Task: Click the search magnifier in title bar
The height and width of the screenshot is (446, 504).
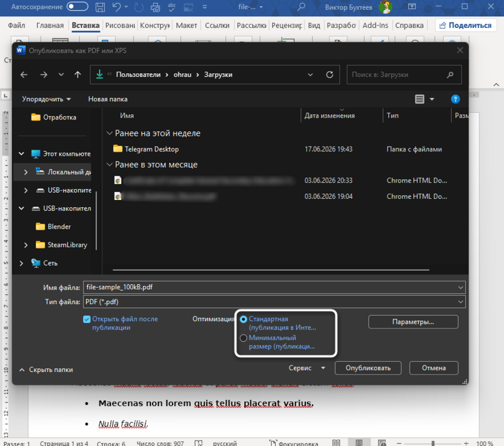Action: tap(301, 7)
